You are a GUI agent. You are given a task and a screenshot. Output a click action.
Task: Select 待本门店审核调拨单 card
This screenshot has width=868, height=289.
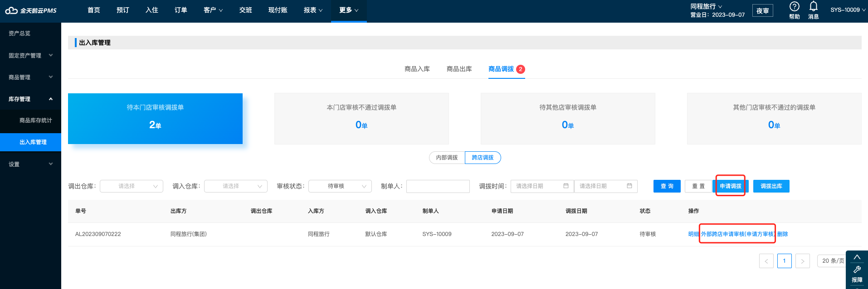tap(155, 119)
